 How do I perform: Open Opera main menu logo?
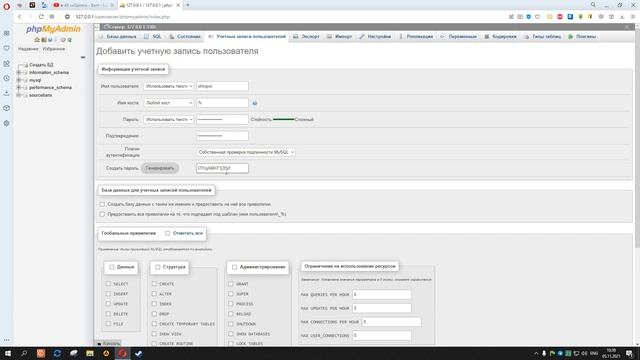click(x=7, y=6)
